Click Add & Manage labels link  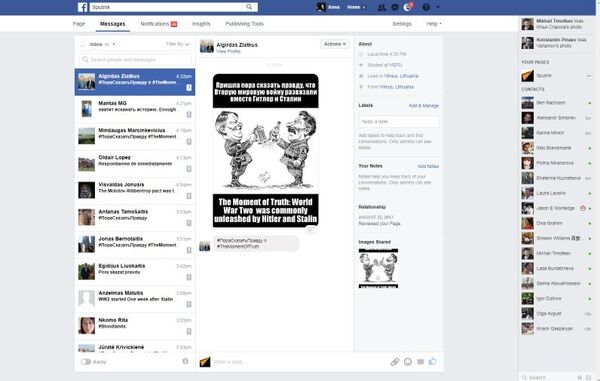(x=424, y=106)
